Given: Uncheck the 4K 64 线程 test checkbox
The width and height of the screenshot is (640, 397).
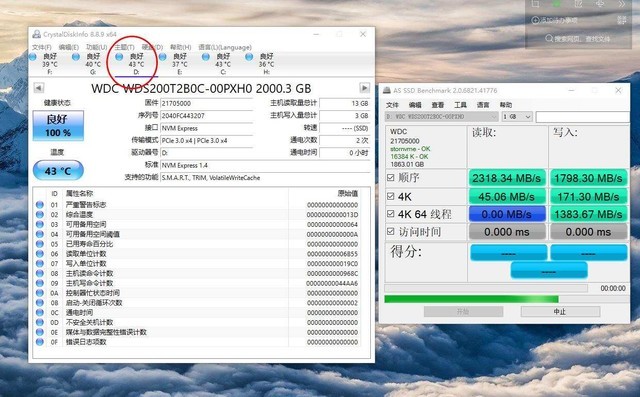Looking at the screenshot, I should tap(391, 214).
